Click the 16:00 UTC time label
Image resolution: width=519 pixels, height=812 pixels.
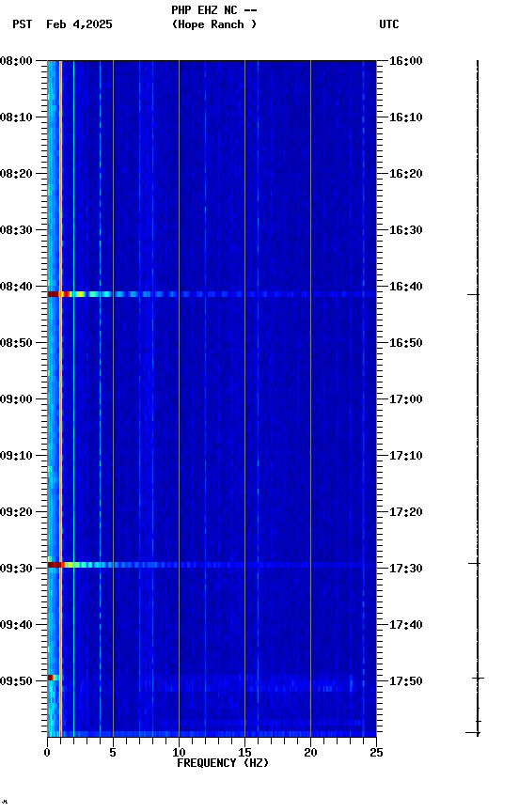pos(406,61)
